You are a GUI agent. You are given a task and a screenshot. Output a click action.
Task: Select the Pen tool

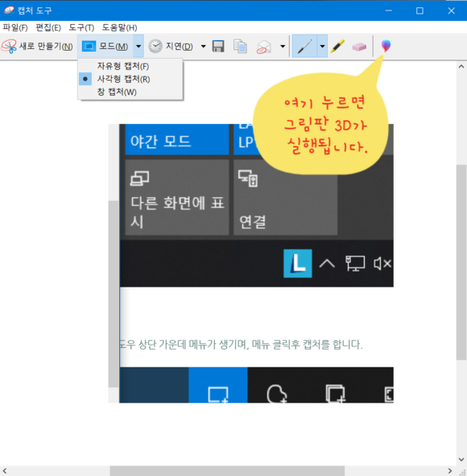[x=304, y=47]
